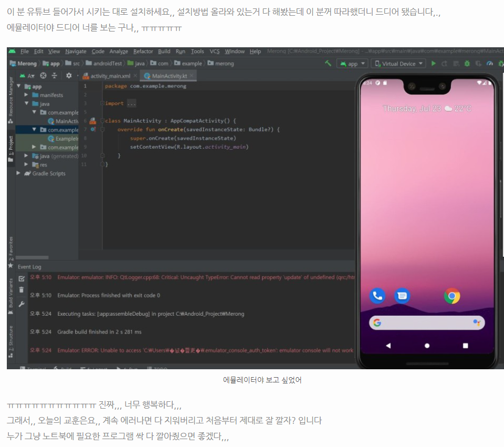Click override gutter marker on line 7
The height and width of the screenshot is (447, 504).
[93, 129]
